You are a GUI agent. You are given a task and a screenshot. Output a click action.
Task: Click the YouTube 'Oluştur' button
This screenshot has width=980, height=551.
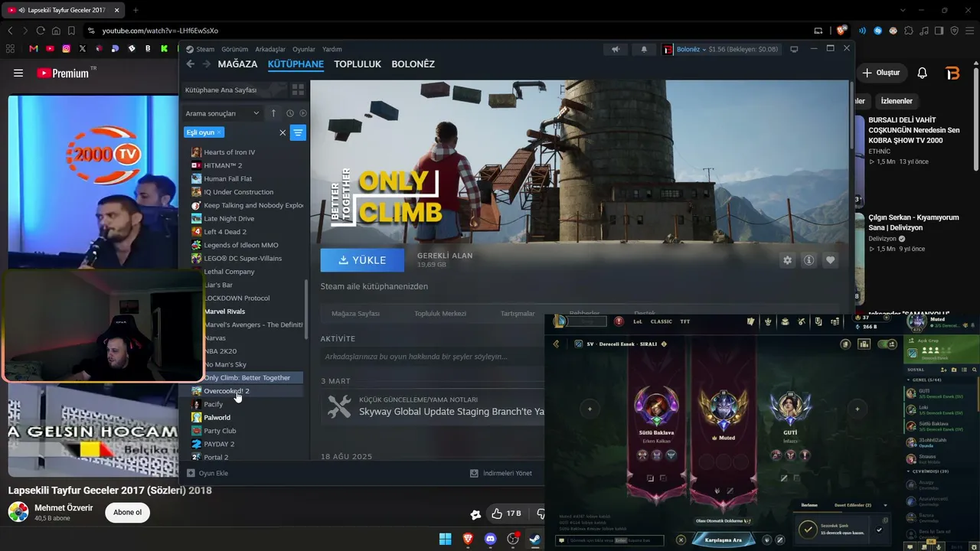[x=880, y=73]
